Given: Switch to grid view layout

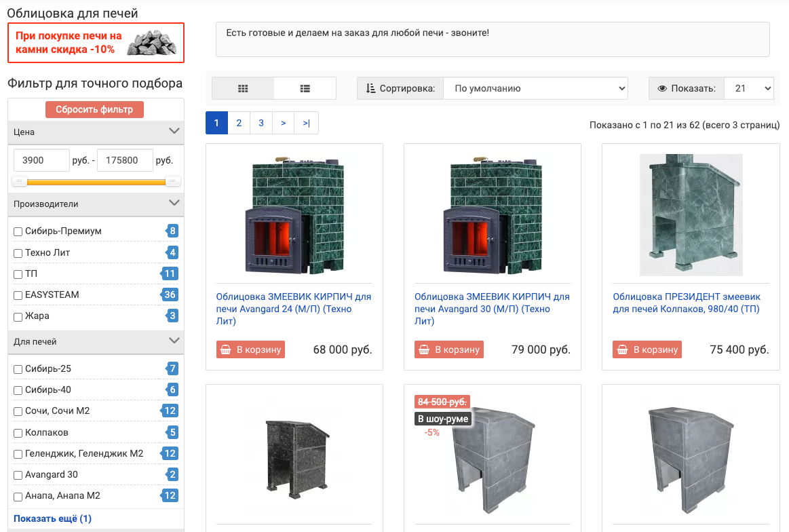Looking at the screenshot, I should coord(243,88).
